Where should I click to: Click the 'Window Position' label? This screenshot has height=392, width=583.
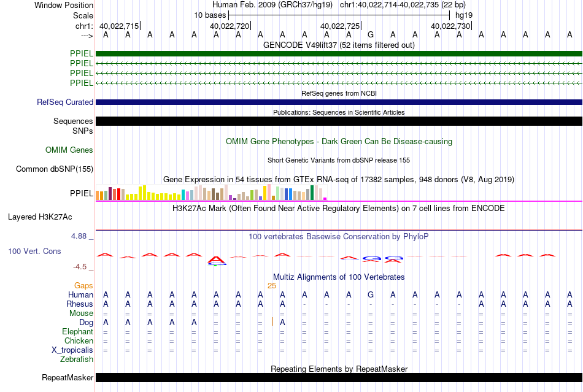(x=64, y=5)
